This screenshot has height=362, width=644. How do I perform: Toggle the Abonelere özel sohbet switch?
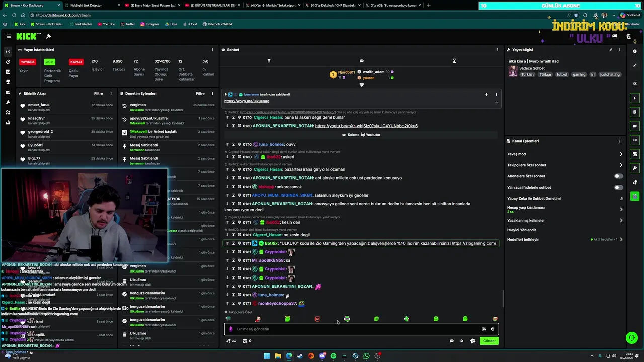point(618,176)
